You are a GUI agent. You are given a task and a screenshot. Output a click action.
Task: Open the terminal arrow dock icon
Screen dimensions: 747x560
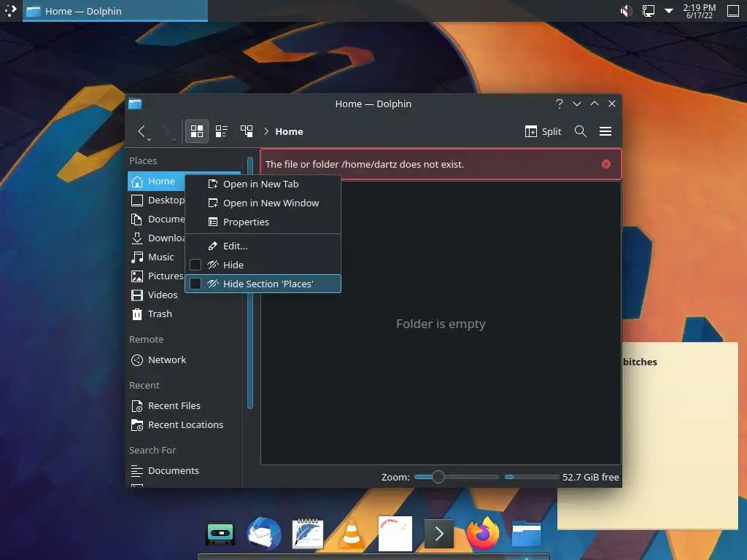[x=438, y=534]
